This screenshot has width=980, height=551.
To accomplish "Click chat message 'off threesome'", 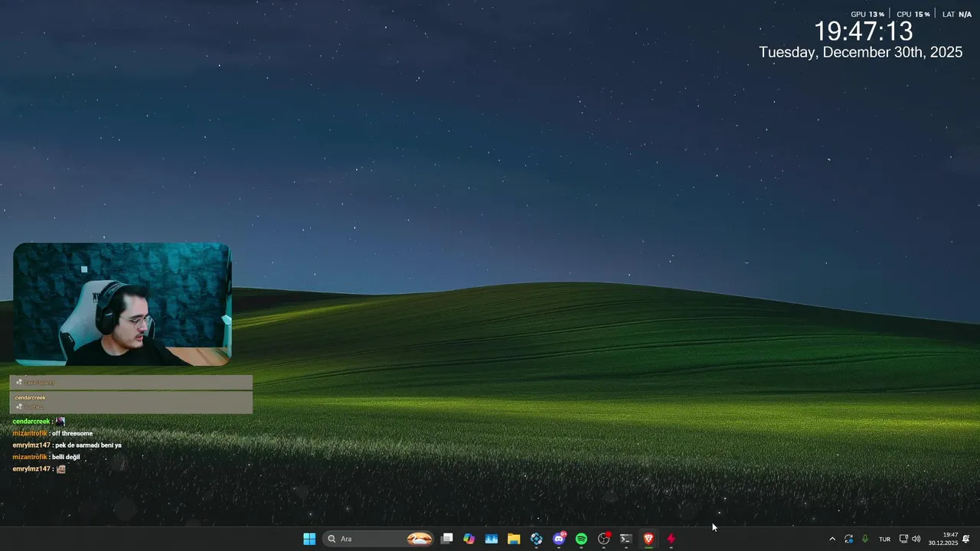I will (72, 433).
